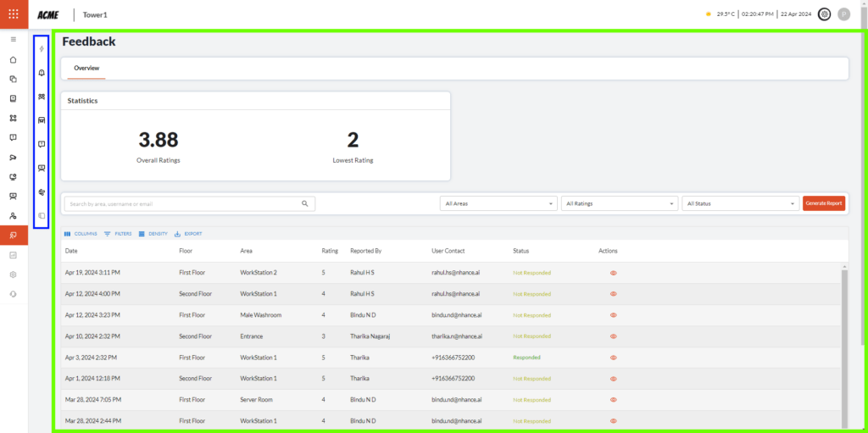Open the Columns table option
Screen dimensions: 868x433
pos(81,234)
